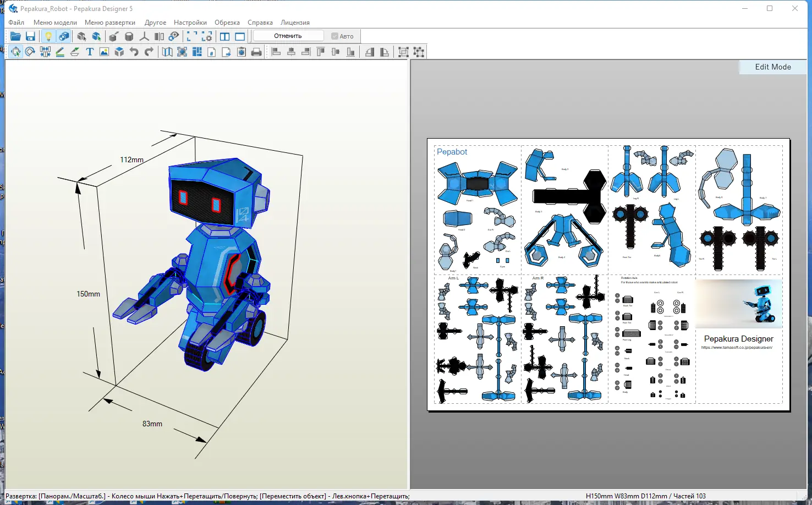Toggle the Авто checkbox
Screen dimensions: 812x505
pos(334,36)
